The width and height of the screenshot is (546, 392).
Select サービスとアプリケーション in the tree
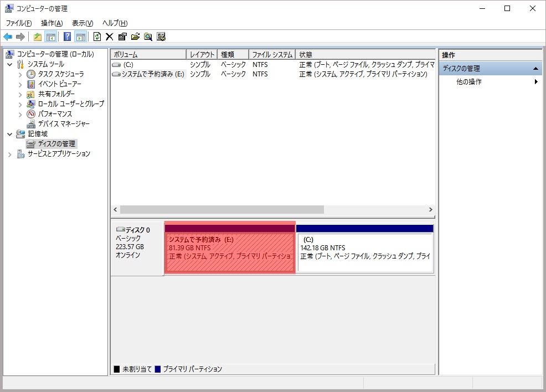(59, 153)
